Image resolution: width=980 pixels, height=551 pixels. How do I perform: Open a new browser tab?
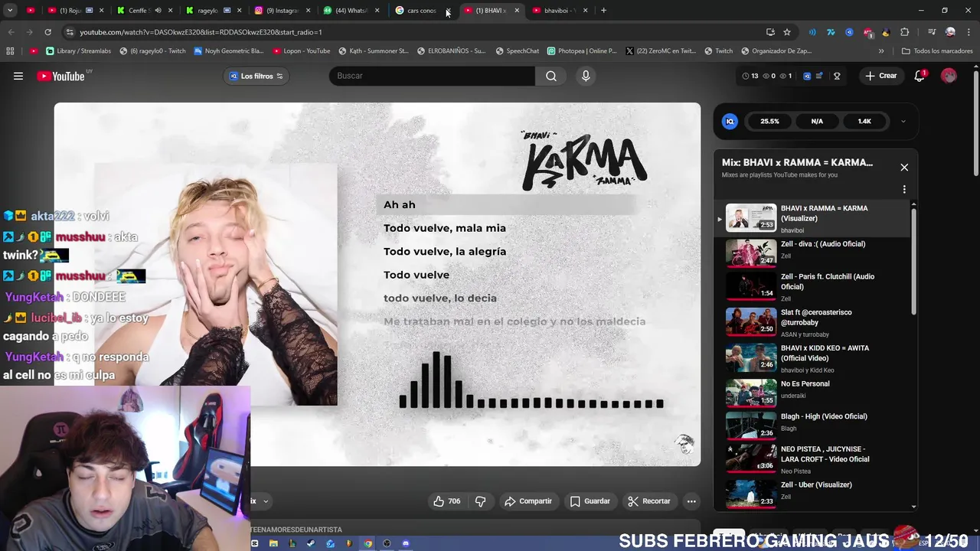pos(603,11)
